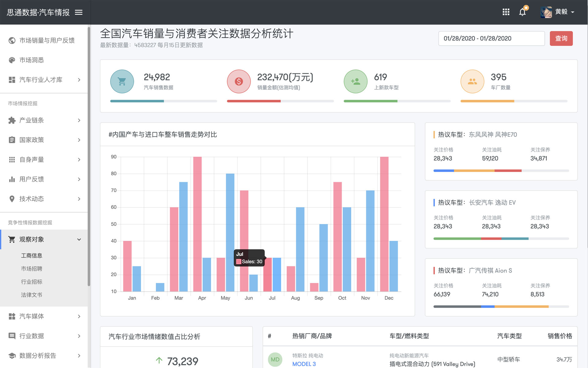The width and height of the screenshot is (588, 368).
Task: Click the December pink sales bar
Action: coord(384,223)
